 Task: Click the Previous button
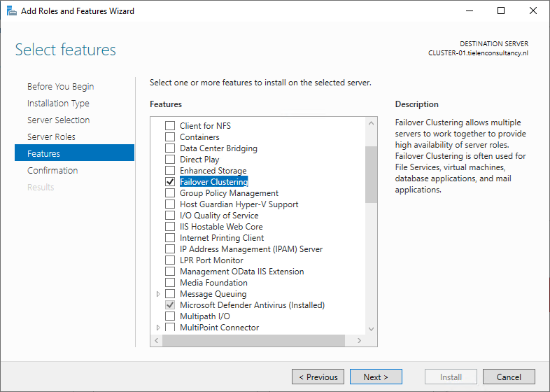318,377
